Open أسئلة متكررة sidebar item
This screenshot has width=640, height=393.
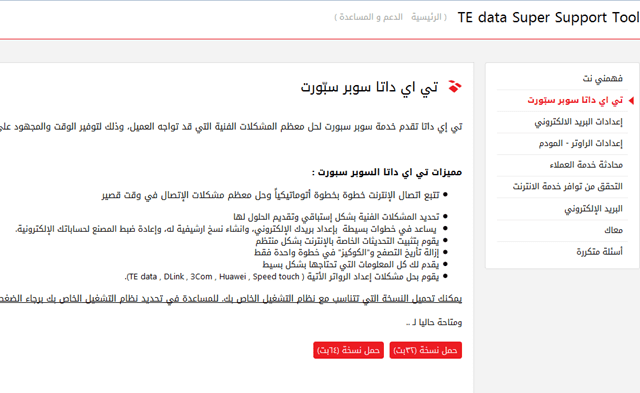tap(600, 252)
